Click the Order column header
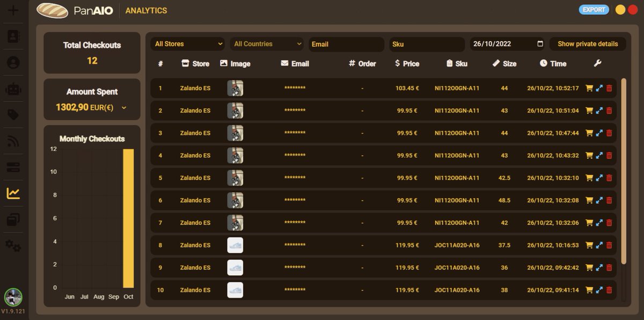 [x=362, y=63]
